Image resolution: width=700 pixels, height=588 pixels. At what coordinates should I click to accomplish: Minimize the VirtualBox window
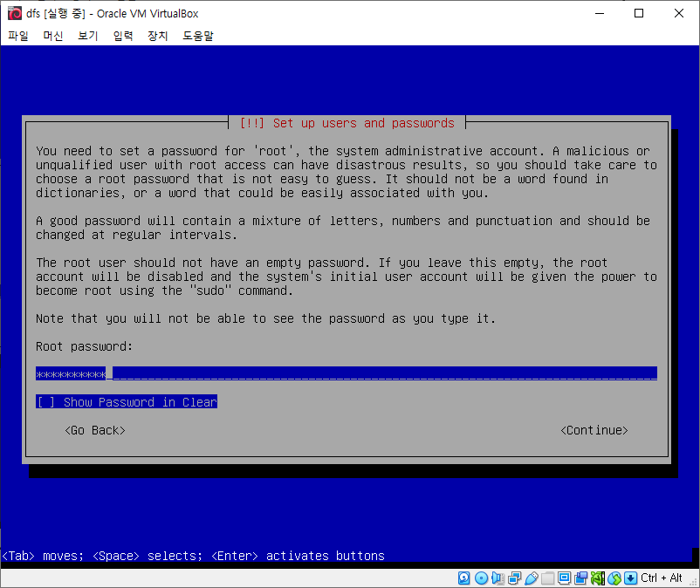[600, 13]
